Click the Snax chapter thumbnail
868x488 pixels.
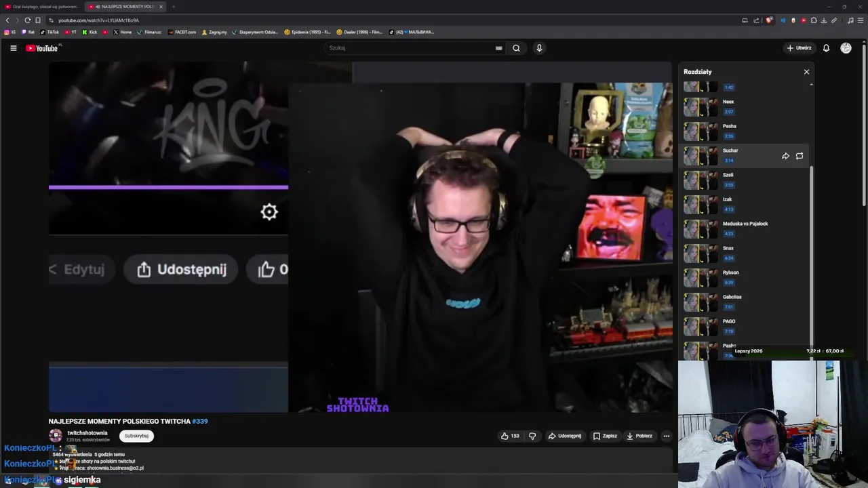[701, 253]
